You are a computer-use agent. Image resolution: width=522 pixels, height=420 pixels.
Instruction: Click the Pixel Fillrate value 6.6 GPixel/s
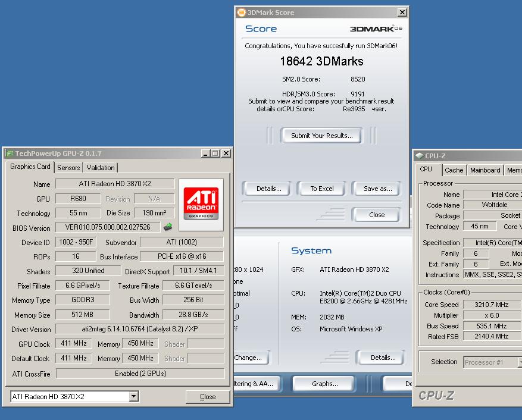tap(83, 286)
